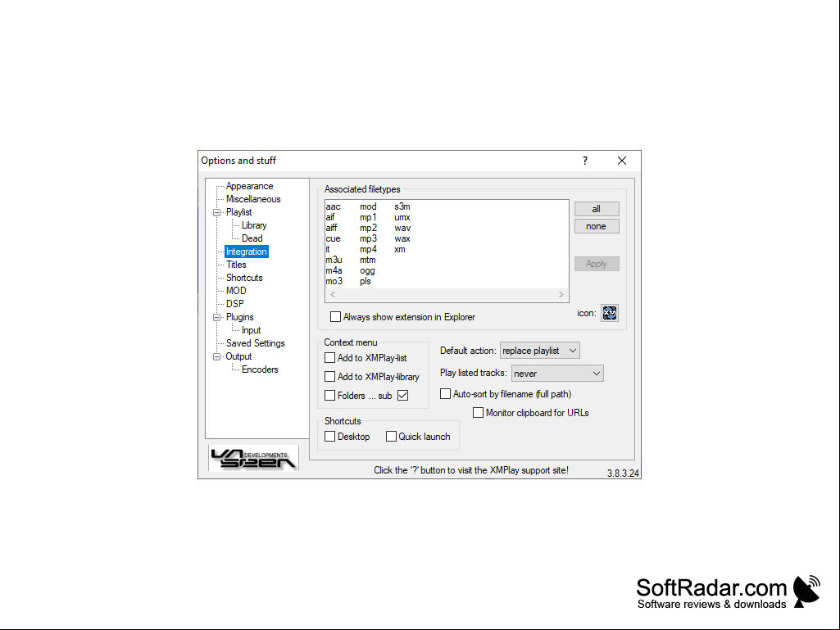Select the mod filetype
Viewport: 840px width, 630px height.
368,206
